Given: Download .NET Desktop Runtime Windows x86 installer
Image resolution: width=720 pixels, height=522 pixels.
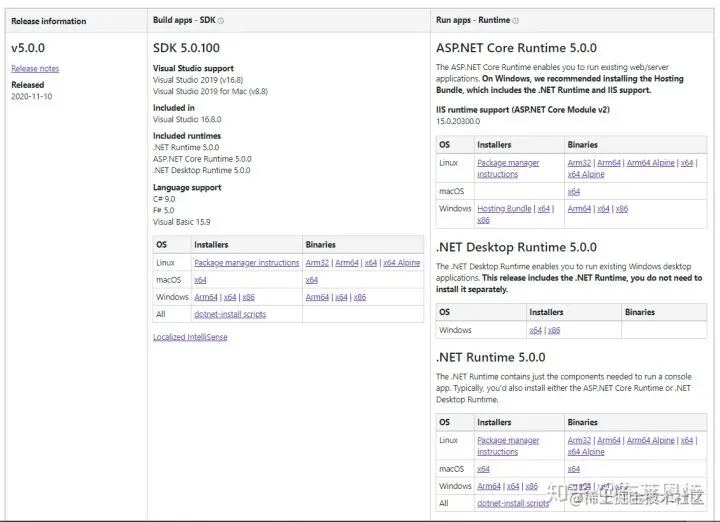Looking at the screenshot, I should (x=554, y=330).
